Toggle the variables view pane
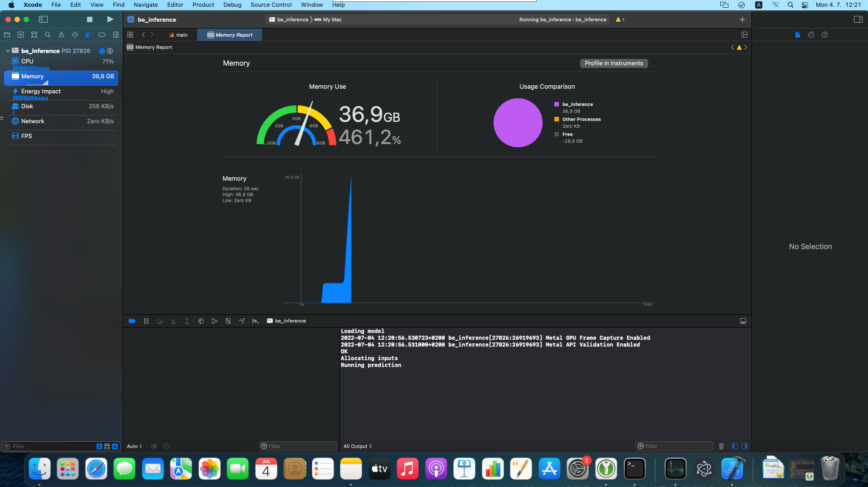The height and width of the screenshot is (487, 868). click(x=735, y=446)
